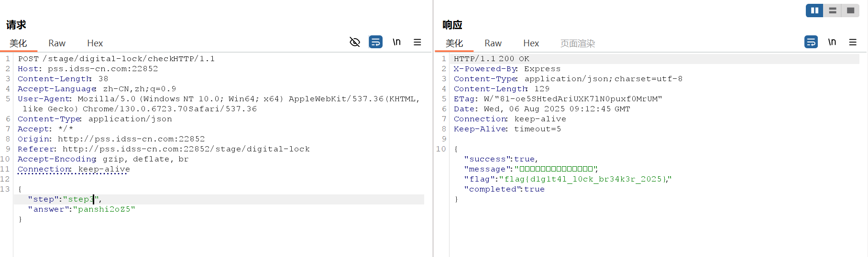This screenshot has width=868, height=257.
Task: Toggle word wrap icon in response panel
Action: 811,42
